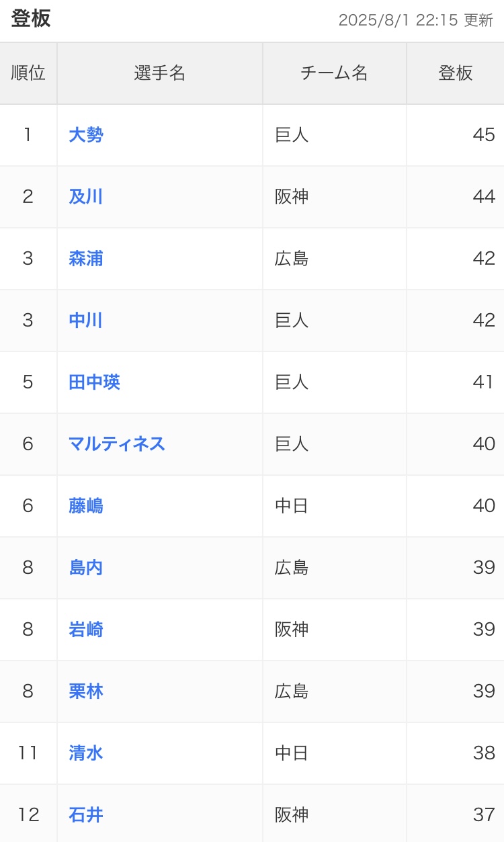Screen dimensions: 504x842
Task: Select the 森浦 player link
Action: point(86,259)
